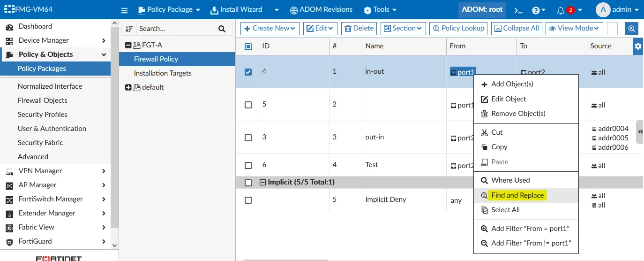The image size is (644, 261).
Task: Click the Policy Lookup button
Action: (458, 29)
